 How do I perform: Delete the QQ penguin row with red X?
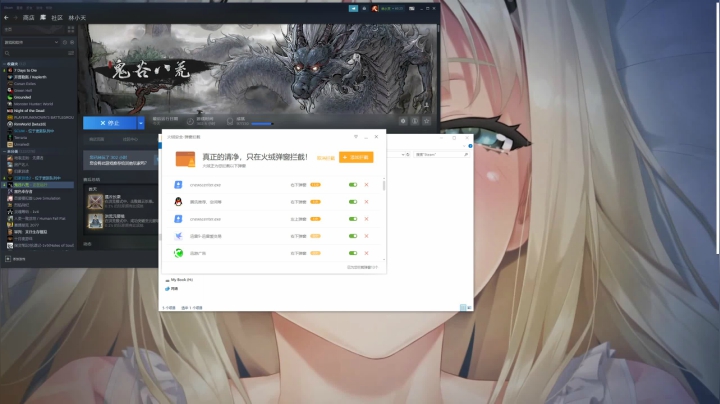(366, 202)
